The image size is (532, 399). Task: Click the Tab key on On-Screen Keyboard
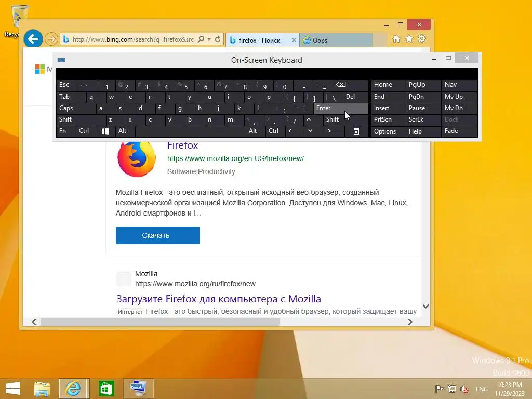click(x=71, y=97)
